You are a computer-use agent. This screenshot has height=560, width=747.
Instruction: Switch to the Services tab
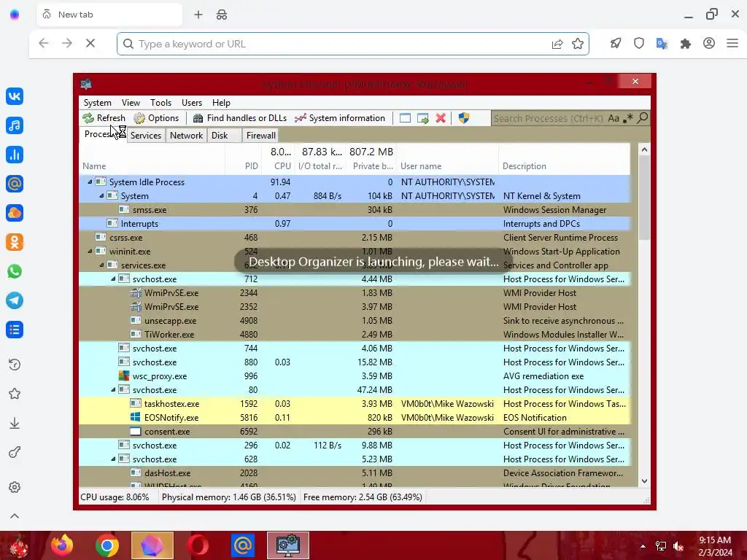[146, 135]
